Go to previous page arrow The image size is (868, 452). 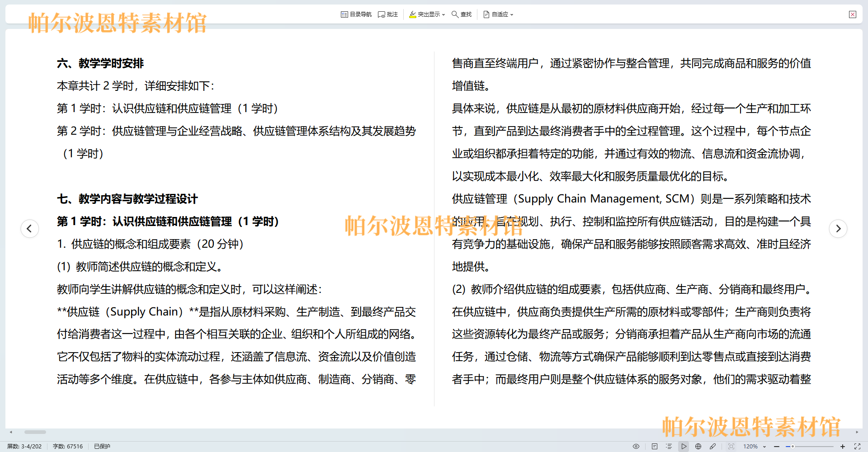30,228
